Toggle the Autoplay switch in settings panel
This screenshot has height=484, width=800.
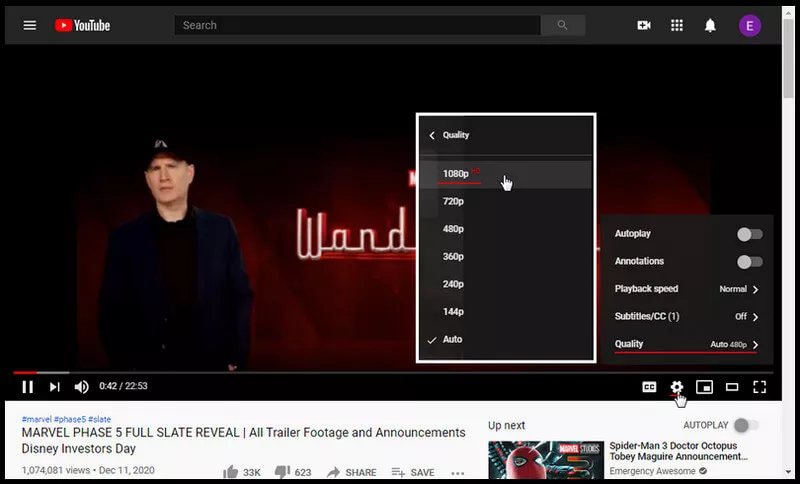tap(749, 234)
